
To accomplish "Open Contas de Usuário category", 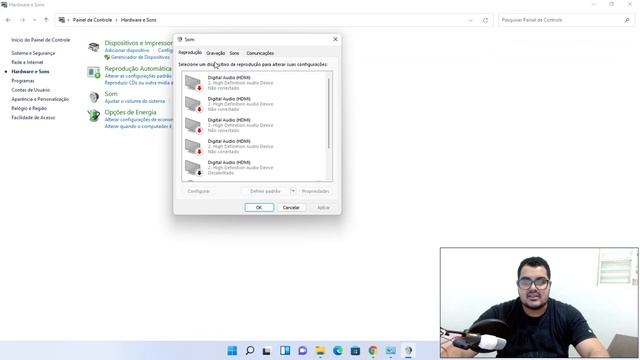I will (31, 90).
